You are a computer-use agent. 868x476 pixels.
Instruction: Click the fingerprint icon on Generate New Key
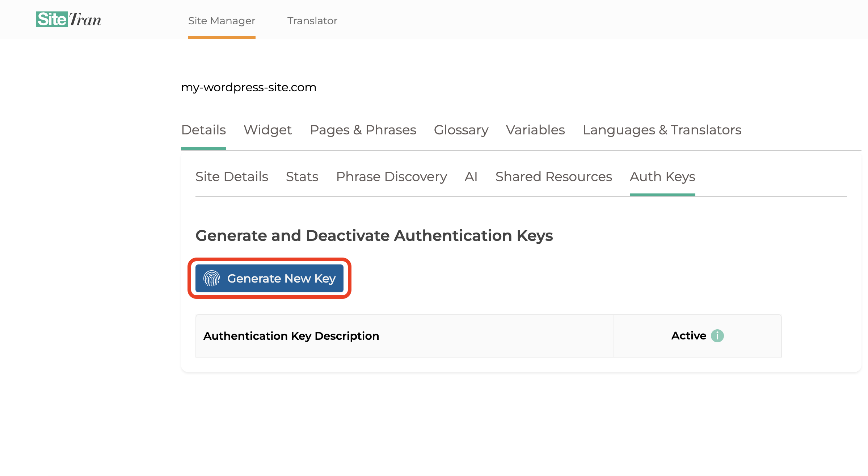212,278
